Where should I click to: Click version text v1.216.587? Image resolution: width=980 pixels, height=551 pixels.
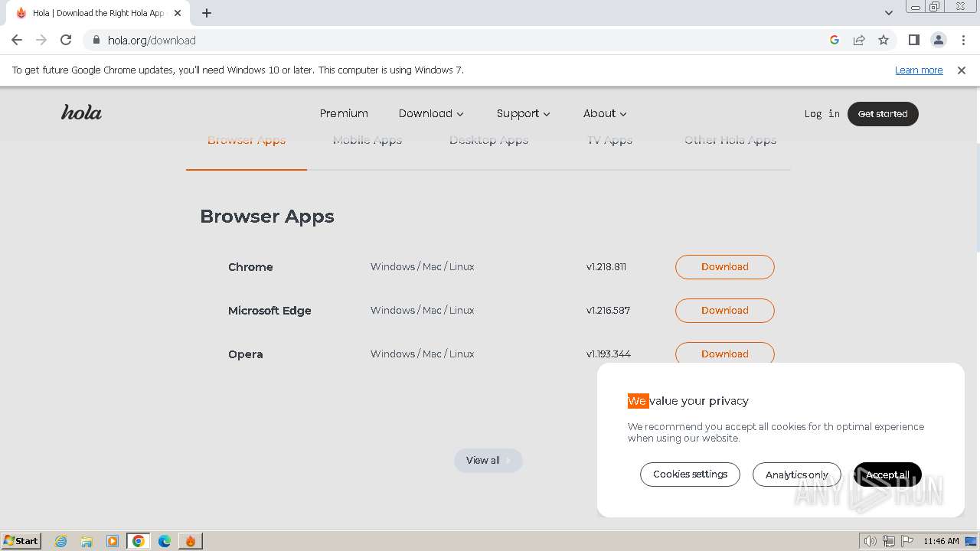point(608,311)
